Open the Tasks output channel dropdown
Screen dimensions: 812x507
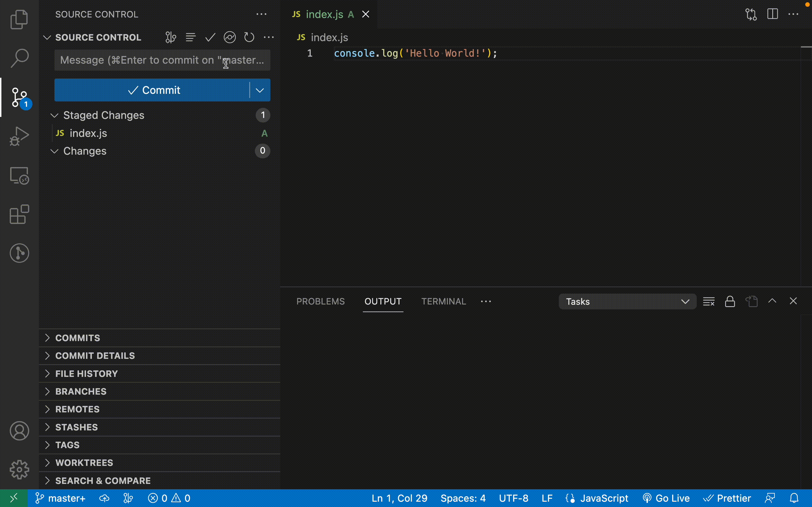coord(627,301)
